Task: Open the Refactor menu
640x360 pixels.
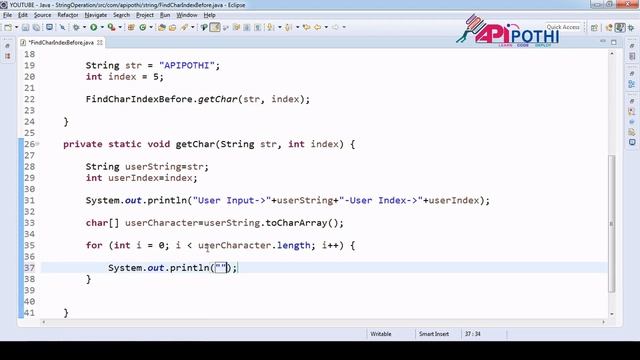Action: (x=68, y=15)
